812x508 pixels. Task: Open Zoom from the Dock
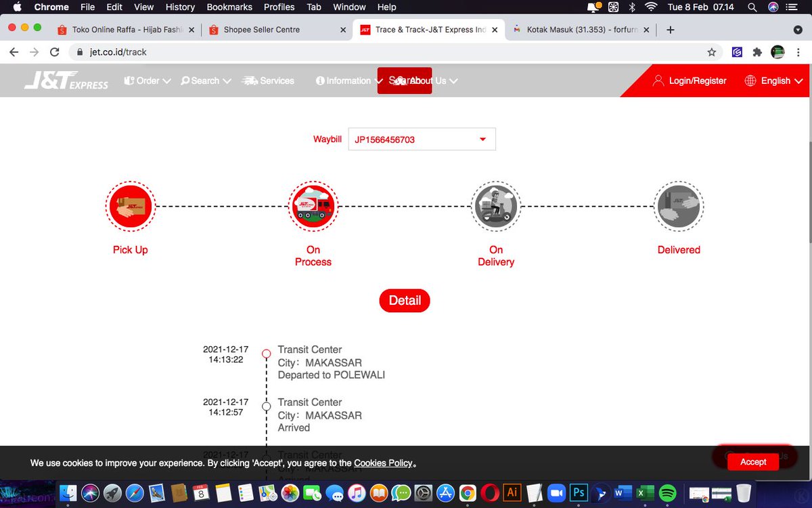pyautogui.click(x=556, y=492)
